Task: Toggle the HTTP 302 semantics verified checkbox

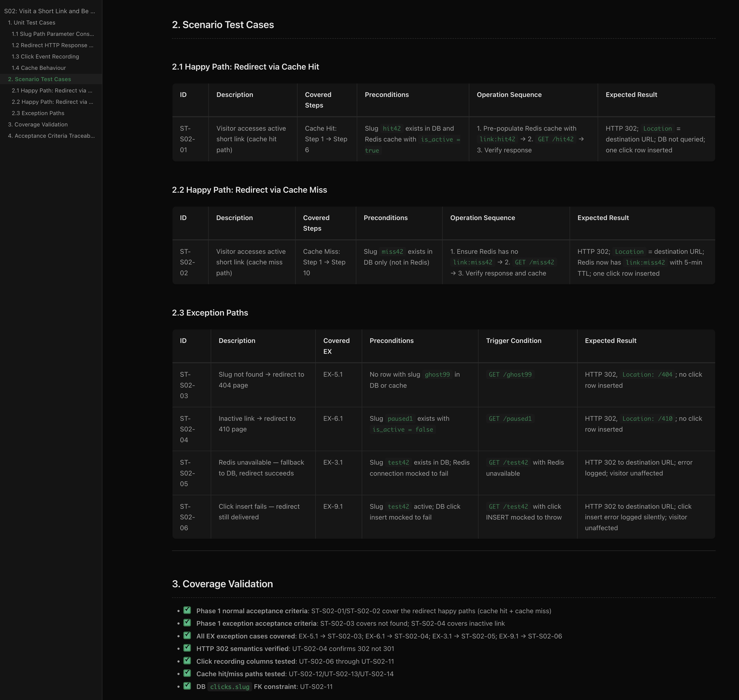Action: click(x=187, y=648)
